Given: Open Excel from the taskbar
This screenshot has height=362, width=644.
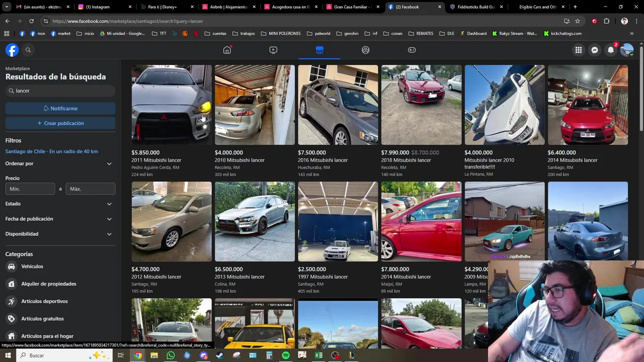Looking at the screenshot, I should pos(318,355).
